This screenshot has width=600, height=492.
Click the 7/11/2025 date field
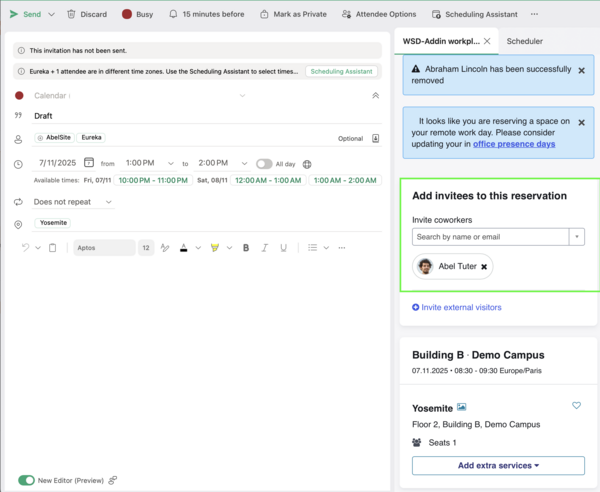pos(57,163)
